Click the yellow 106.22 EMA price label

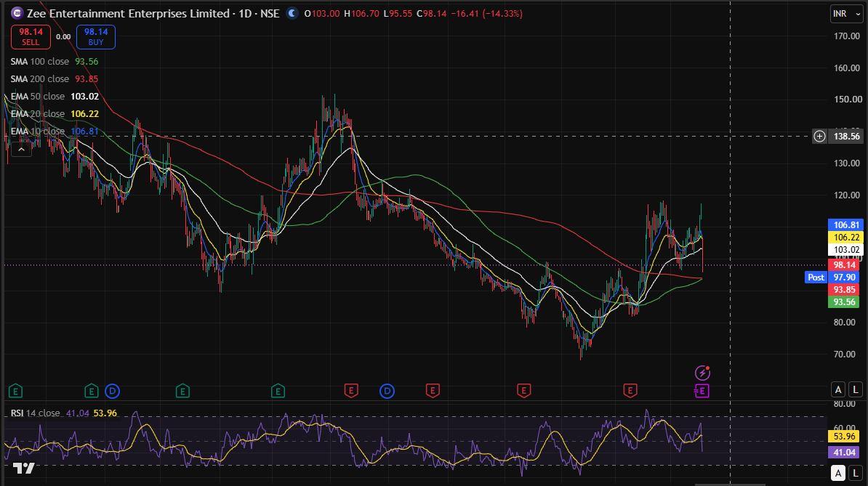point(846,238)
